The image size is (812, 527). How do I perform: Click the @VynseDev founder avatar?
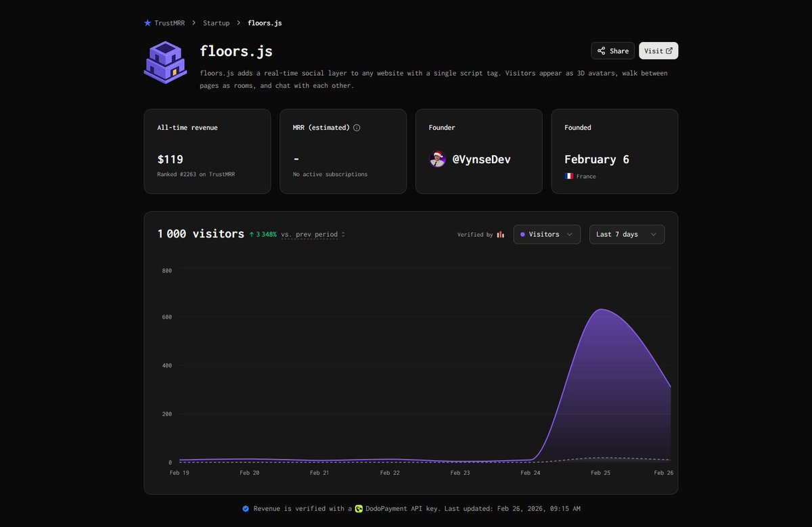pyautogui.click(x=437, y=159)
